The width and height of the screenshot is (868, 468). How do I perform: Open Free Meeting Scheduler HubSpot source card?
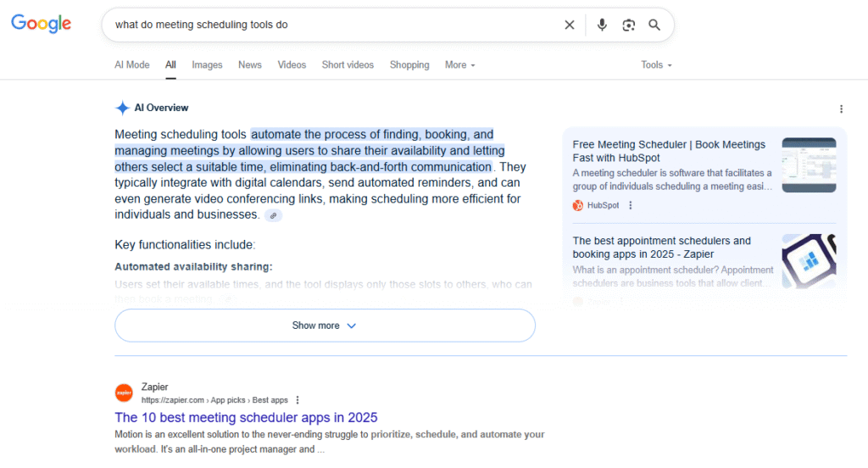tap(669, 151)
